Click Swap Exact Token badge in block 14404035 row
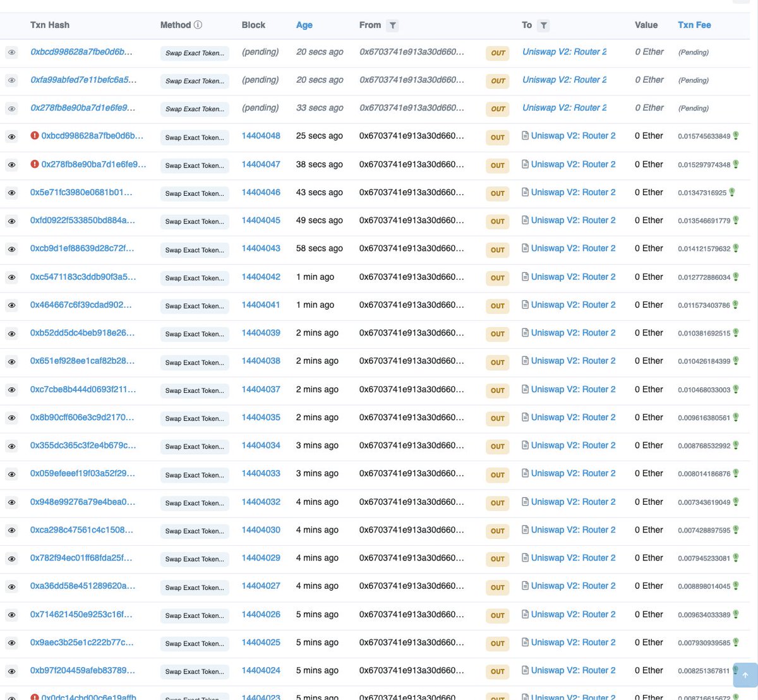 coord(195,418)
